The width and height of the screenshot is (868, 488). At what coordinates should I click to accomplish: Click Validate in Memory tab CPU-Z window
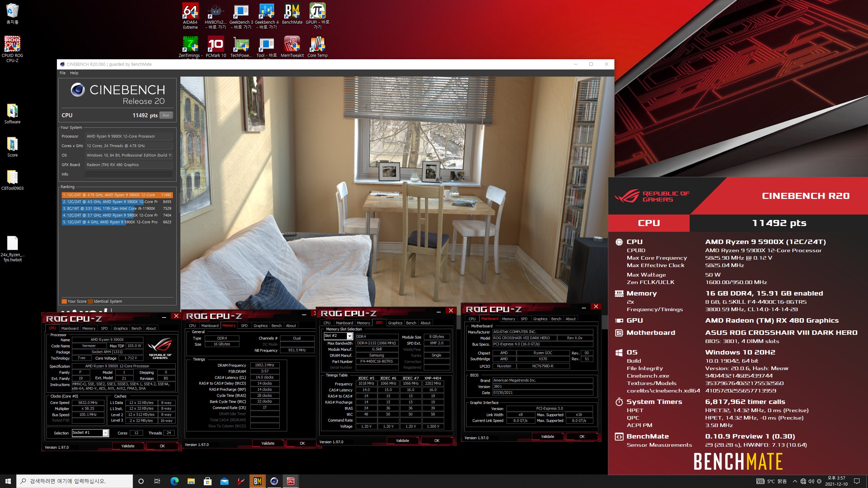[x=268, y=443]
